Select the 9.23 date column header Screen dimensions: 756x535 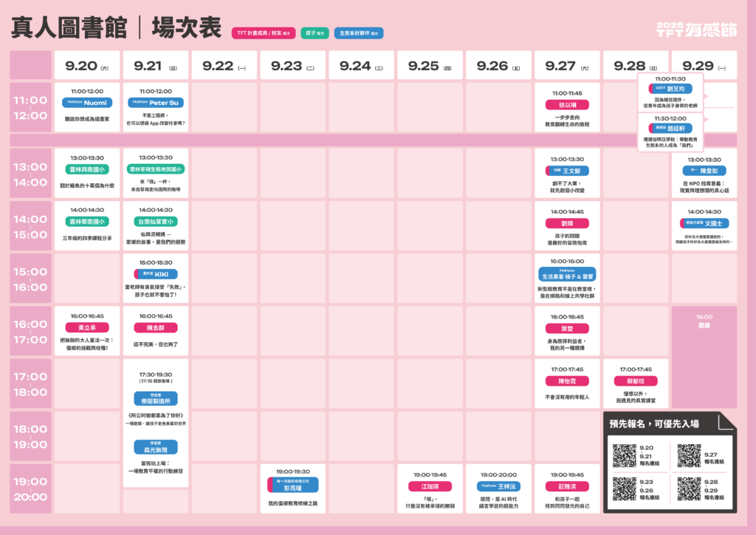[x=293, y=66]
